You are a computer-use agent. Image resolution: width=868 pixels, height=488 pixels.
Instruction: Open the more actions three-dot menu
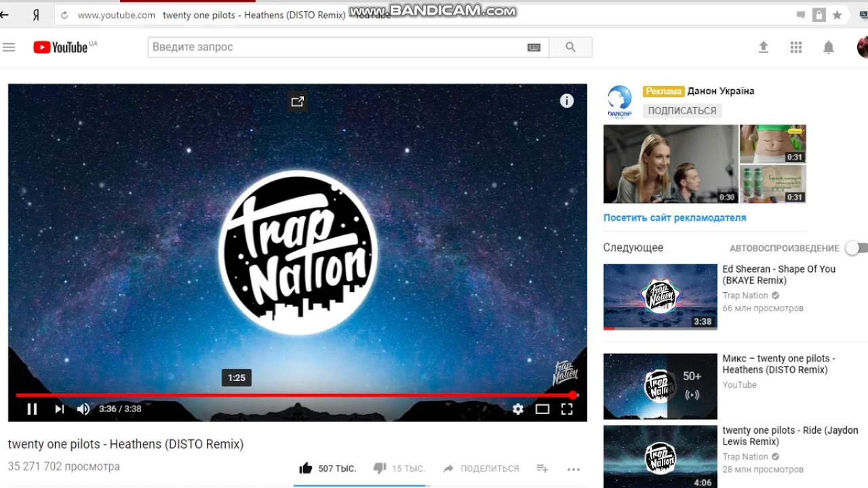pos(574,469)
